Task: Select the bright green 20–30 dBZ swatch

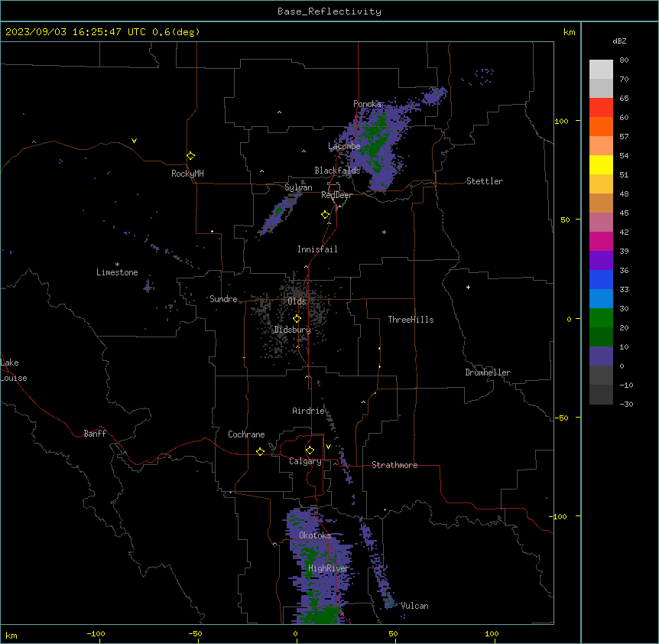Action: point(601,318)
